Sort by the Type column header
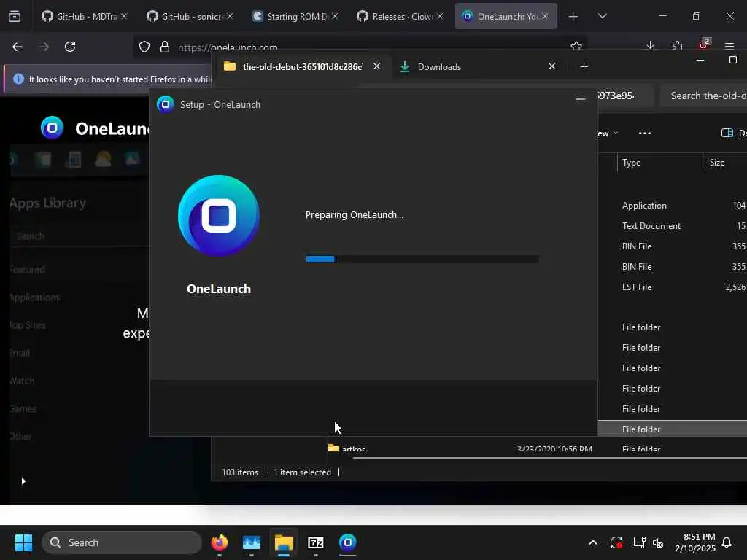The image size is (747, 560). tap(632, 163)
